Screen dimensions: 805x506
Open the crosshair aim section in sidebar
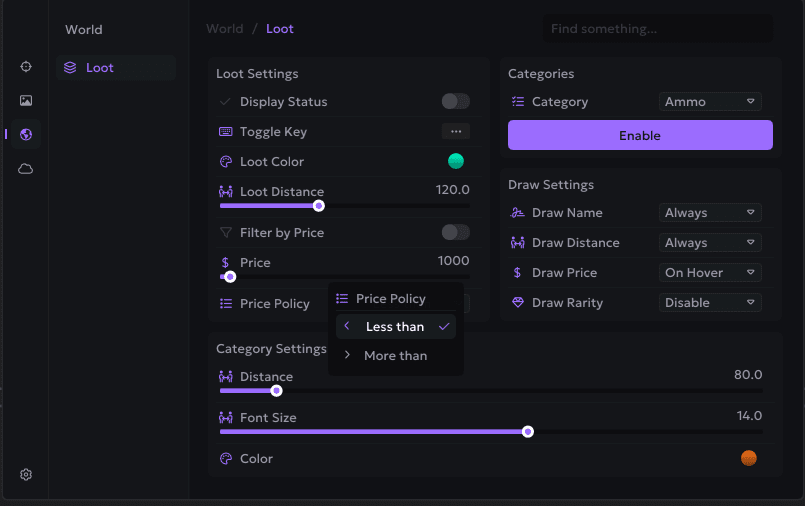[x=26, y=67]
